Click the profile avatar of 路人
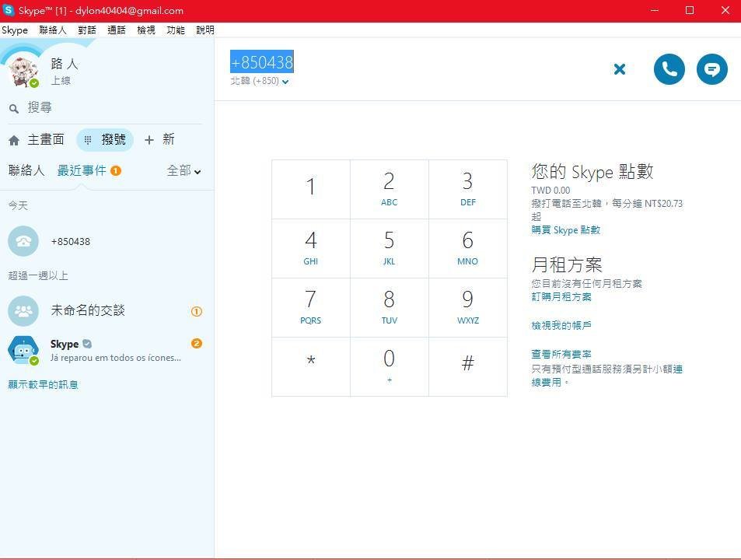Viewport: 741px width, 560px height. (23, 71)
